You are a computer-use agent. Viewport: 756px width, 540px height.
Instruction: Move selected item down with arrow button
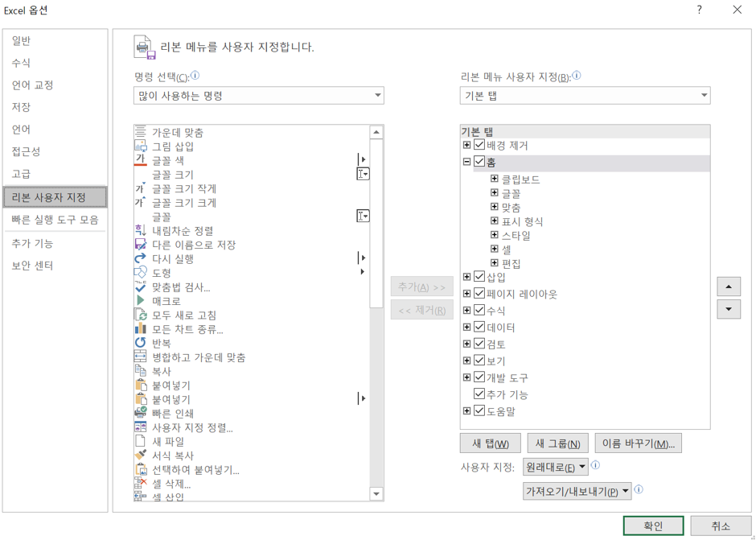point(729,309)
